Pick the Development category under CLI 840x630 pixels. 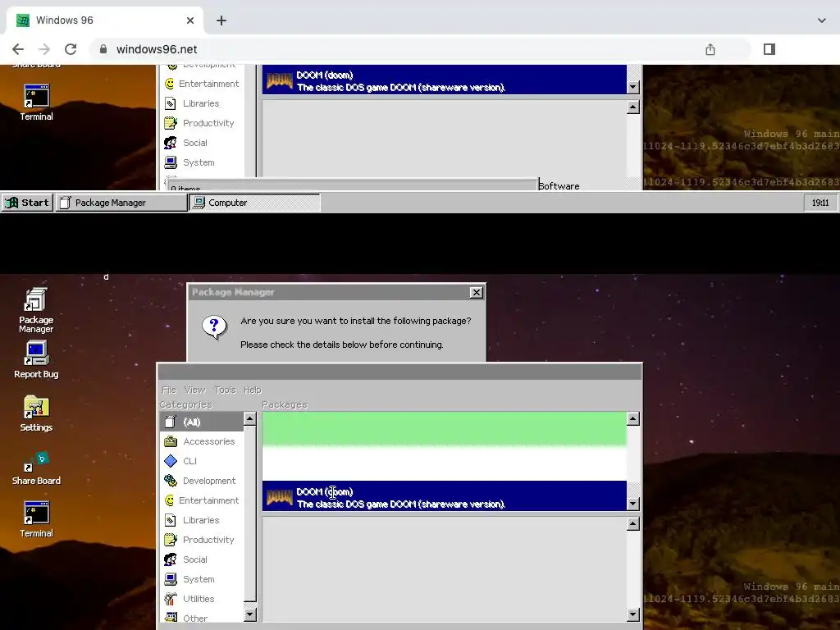pos(202,481)
